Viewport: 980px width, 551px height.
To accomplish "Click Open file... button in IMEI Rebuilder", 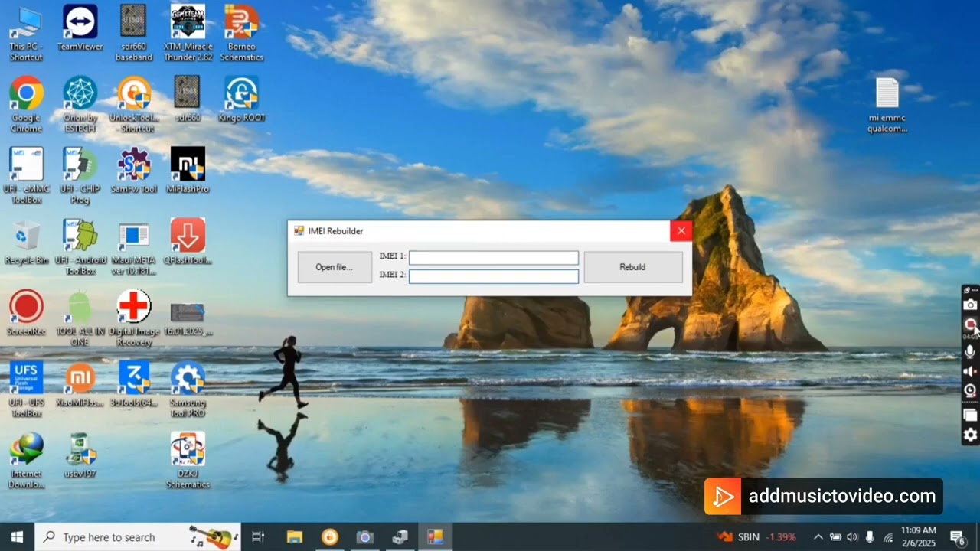I will (334, 267).
